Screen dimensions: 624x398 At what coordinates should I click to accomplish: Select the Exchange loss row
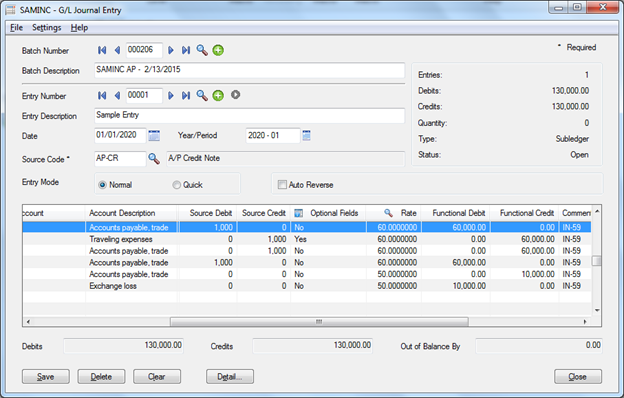[x=306, y=286]
